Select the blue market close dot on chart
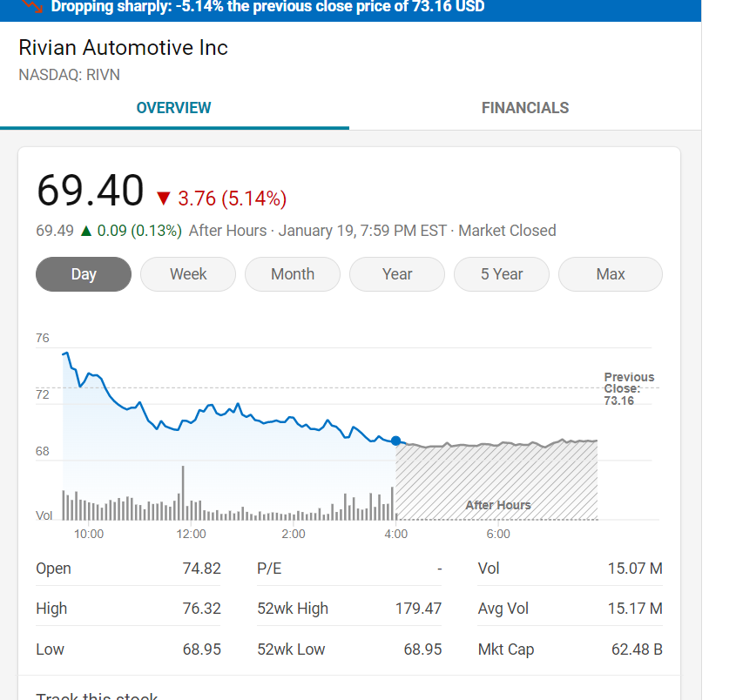This screenshot has height=700, width=736. (x=396, y=441)
